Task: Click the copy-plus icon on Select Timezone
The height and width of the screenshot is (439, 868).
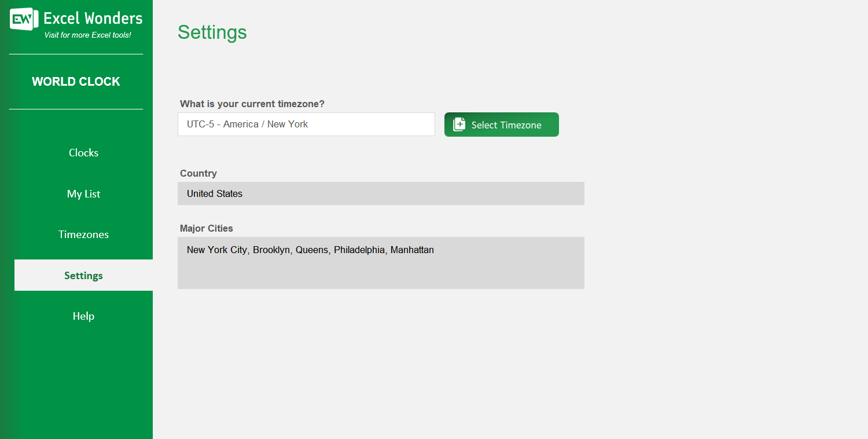Action: click(x=459, y=125)
